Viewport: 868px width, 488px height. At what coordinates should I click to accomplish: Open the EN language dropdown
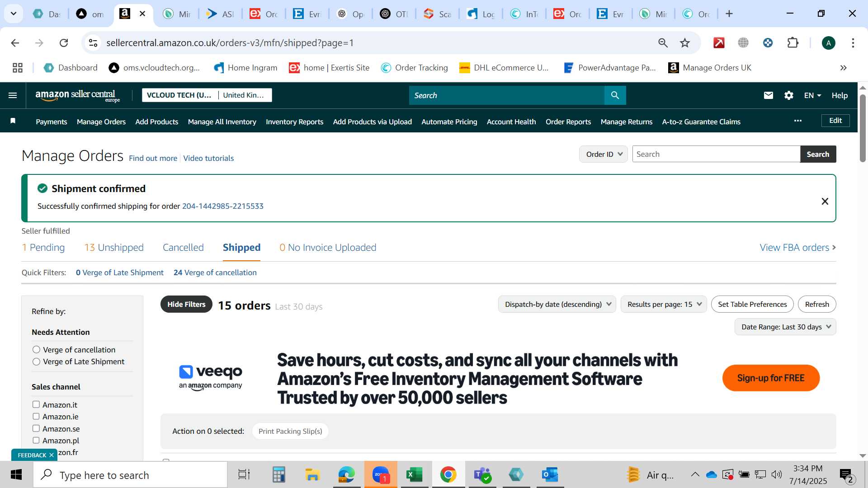coord(812,95)
